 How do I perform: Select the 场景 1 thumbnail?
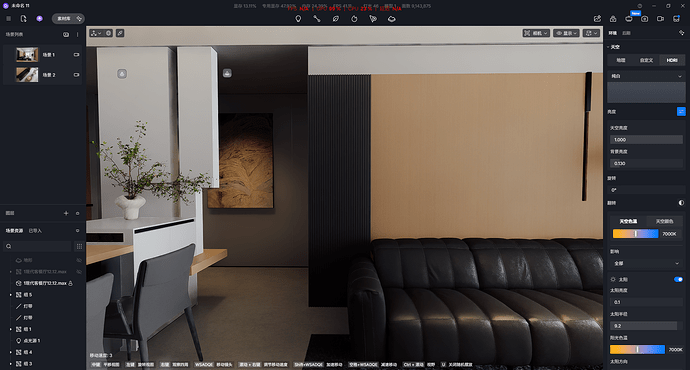tap(27, 55)
